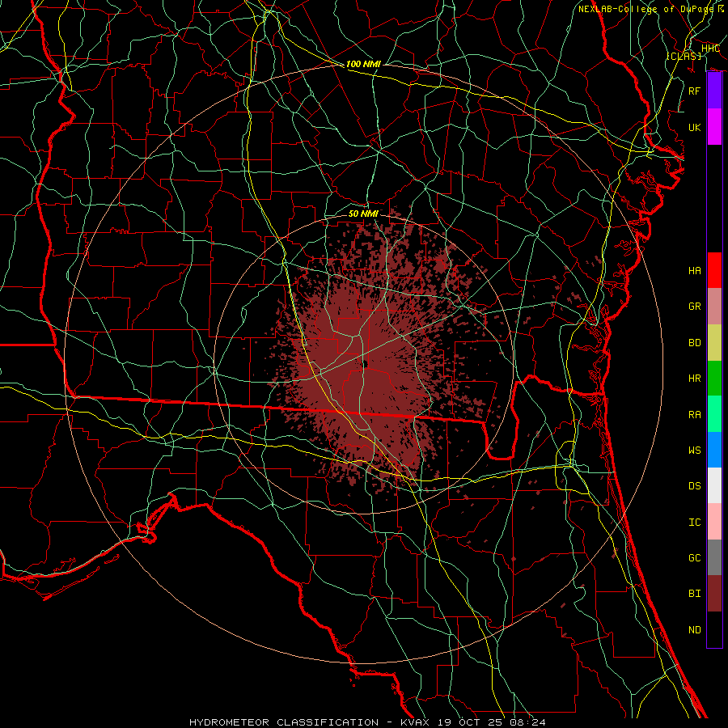Click the 08:24 timestamp

point(527,722)
